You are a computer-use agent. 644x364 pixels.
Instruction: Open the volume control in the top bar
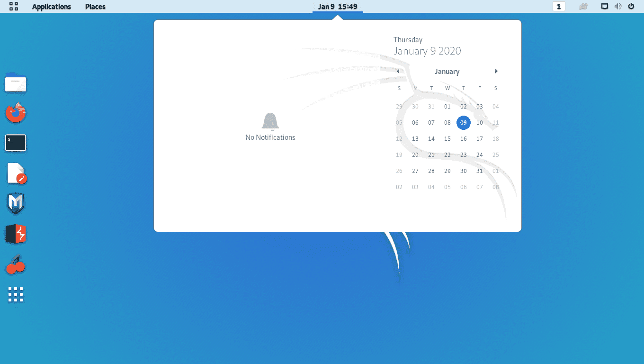click(618, 6)
